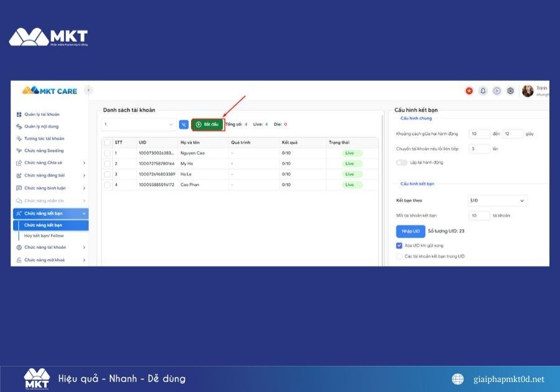Image resolution: width=560 pixels, height=392 pixels.
Task: Select the Chức năng bình luận icon
Action: pyautogui.click(x=20, y=187)
